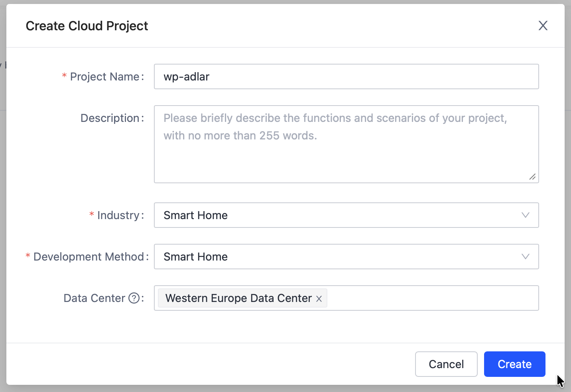Click the Description field label
This screenshot has width=571, height=392.
click(x=110, y=118)
